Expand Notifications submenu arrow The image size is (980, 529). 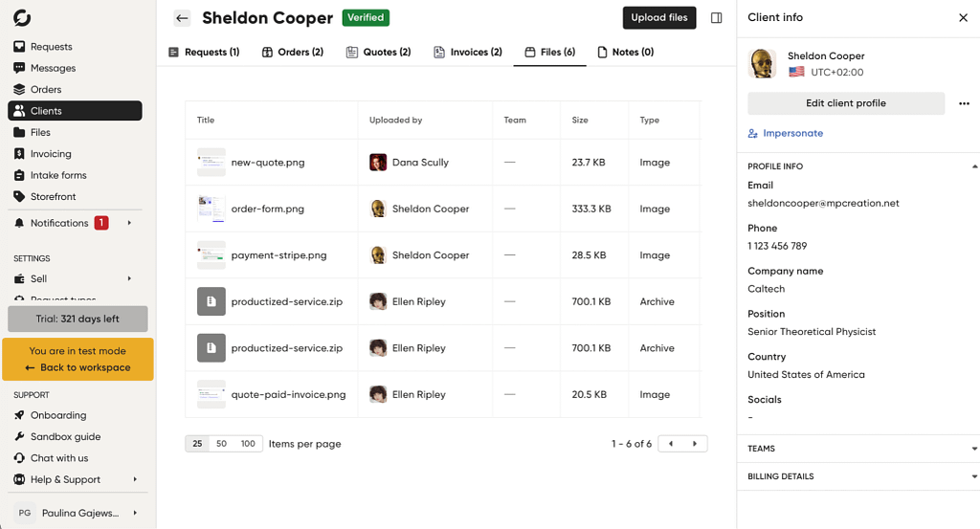[129, 223]
